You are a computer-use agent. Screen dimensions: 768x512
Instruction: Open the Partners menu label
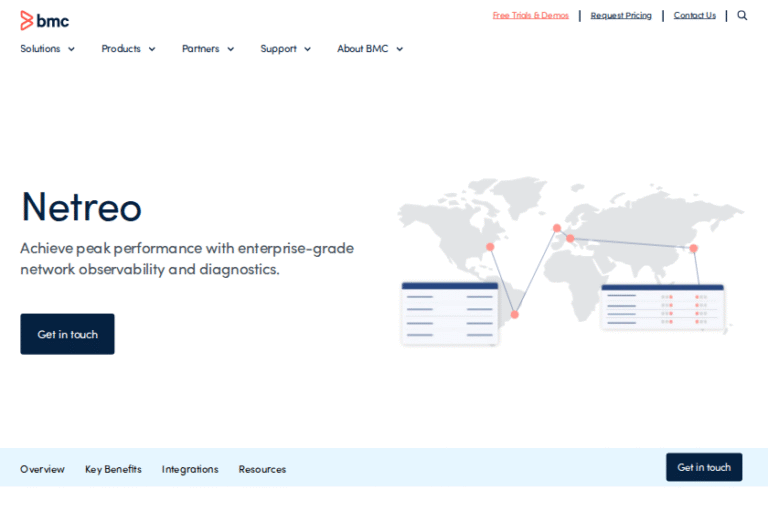(x=201, y=49)
